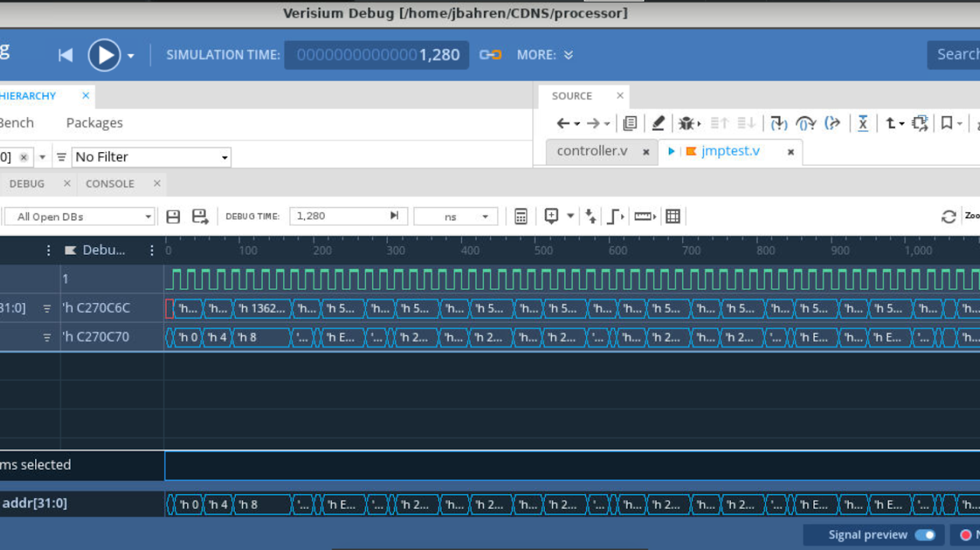Open the All Open DBs dropdown

click(80, 216)
